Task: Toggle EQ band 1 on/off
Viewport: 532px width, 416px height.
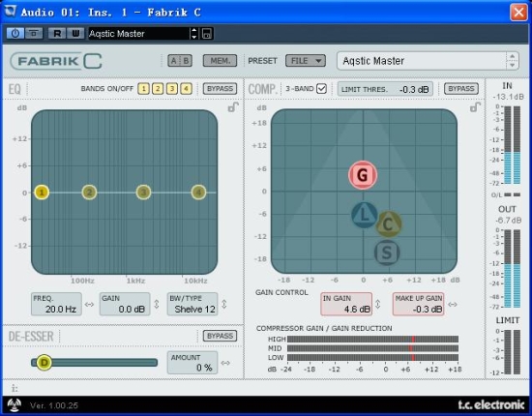Action: coord(143,89)
